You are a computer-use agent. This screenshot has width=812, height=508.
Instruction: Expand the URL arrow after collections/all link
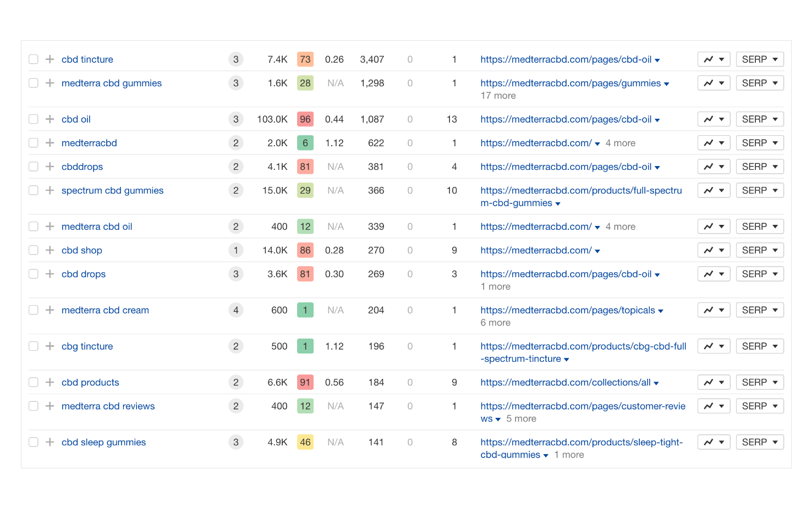tap(656, 383)
